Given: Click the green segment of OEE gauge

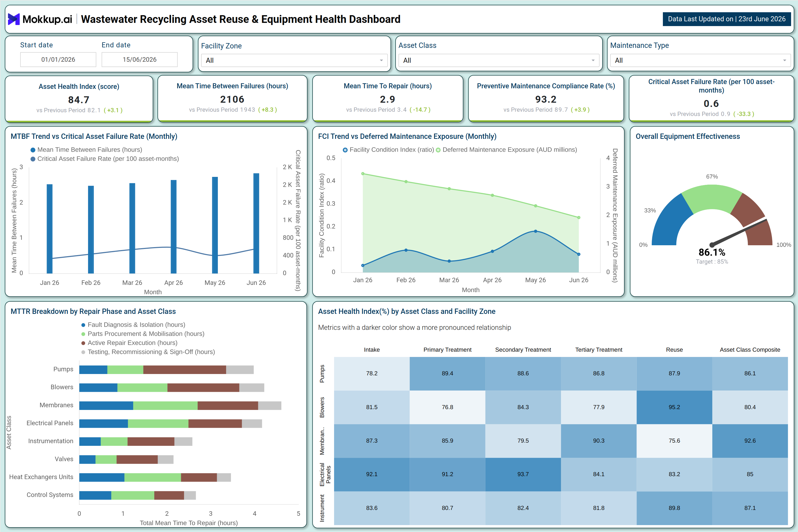Looking at the screenshot, I should click(x=712, y=198).
